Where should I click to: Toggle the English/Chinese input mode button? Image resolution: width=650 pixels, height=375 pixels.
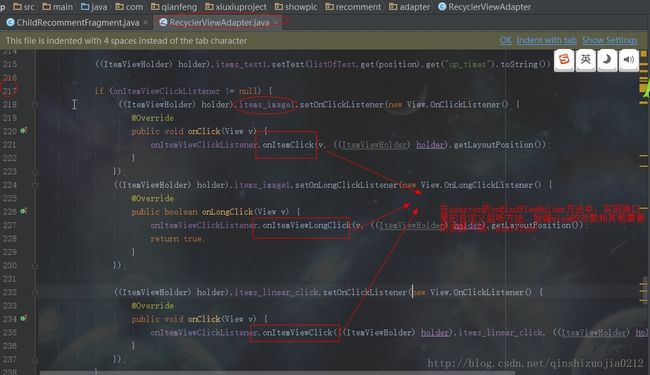[586, 60]
